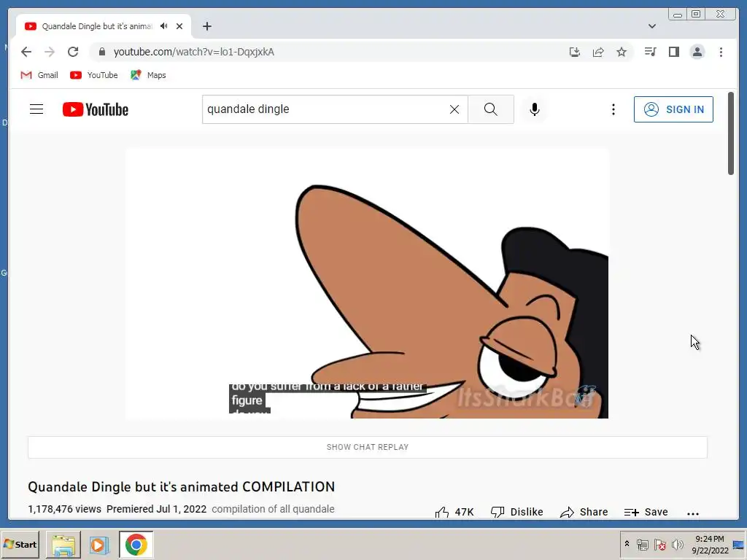Click the page vertical scrollbar thumb
This screenshot has height=560, width=747.
click(731, 133)
